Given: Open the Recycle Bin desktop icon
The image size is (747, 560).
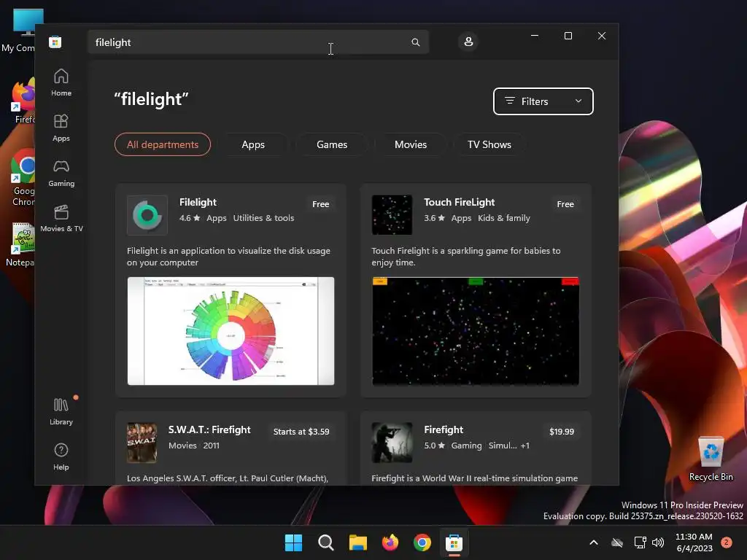Looking at the screenshot, I should pyautogui.click(x=711, y=458).
